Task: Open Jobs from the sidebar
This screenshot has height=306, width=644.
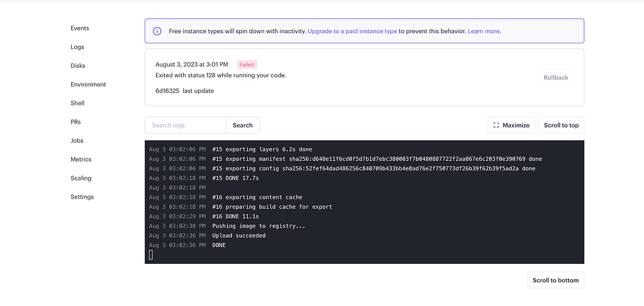Action: (x=77, y=141)
